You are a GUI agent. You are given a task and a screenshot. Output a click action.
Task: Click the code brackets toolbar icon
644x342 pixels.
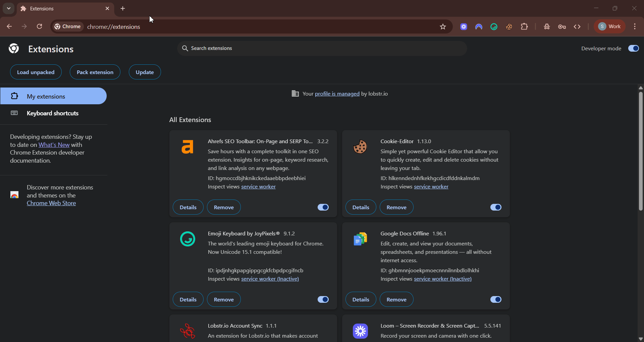point(577,27)
